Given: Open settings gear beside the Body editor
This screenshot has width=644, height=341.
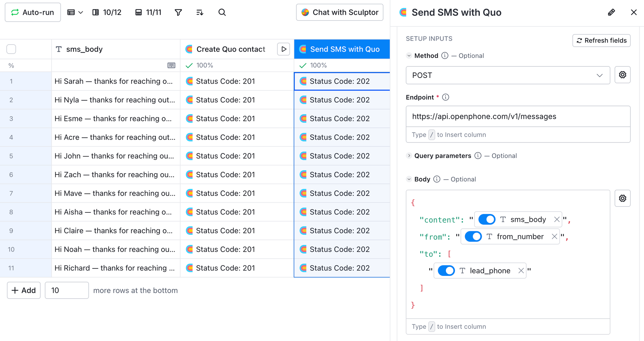Looking at the screenshot, I should [622, 198].
